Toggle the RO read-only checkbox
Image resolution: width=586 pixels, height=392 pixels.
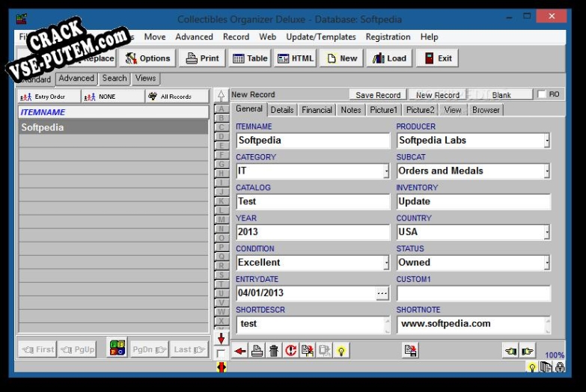pyautogui.click(x=542, y=95)
